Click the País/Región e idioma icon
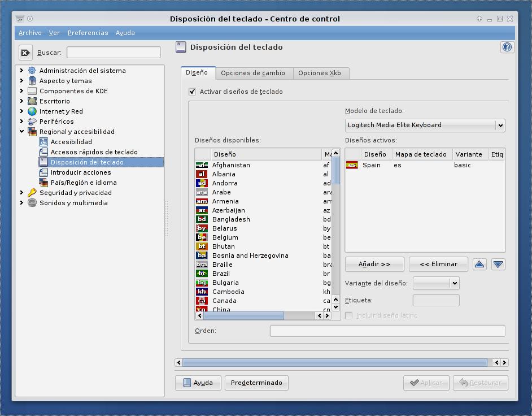This screenshot has width=532, height=416. click(x=43, y=183)
